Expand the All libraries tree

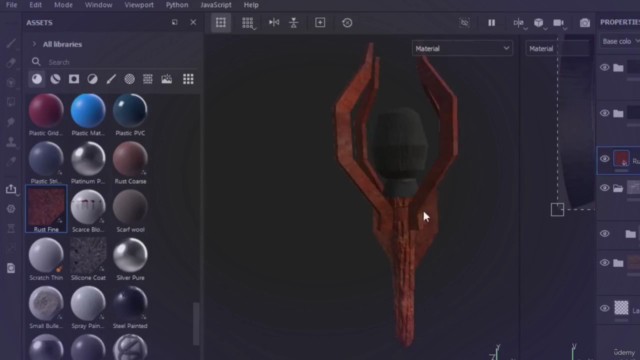click(x=34, y=44)
